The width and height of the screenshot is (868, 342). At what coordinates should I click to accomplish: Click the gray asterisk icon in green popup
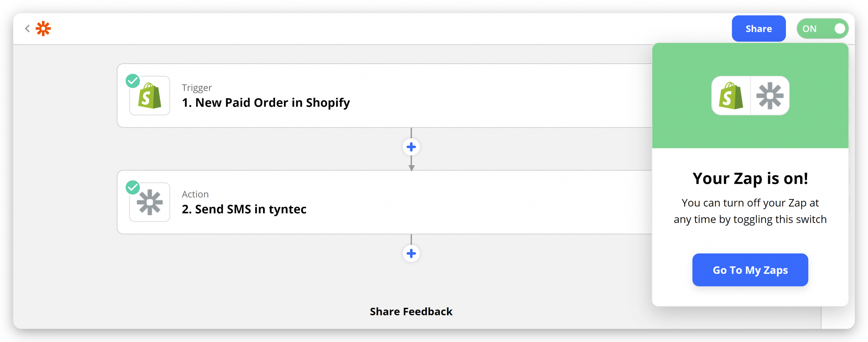coord(770,95)
